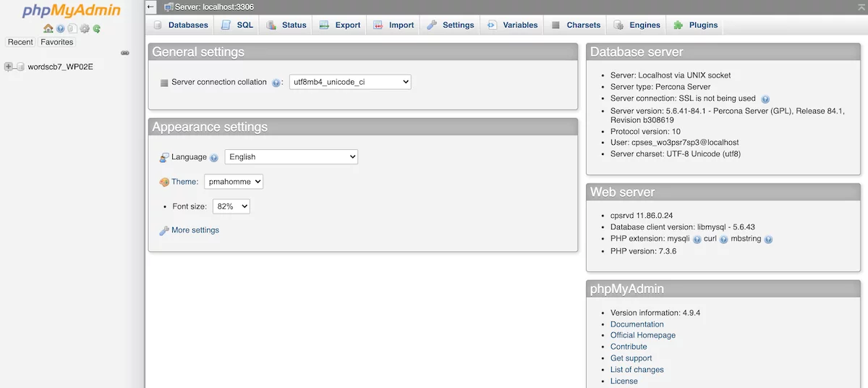The image size is (868, 388).
Task: Open the Settings tab
Action: [x=450, y=25]
